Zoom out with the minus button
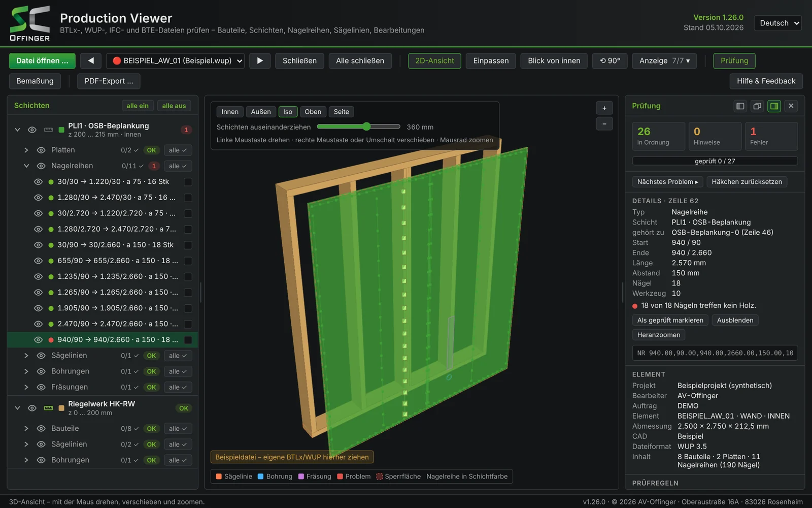The height and width of the screenshot is (508, 812). tap(604, 124)
